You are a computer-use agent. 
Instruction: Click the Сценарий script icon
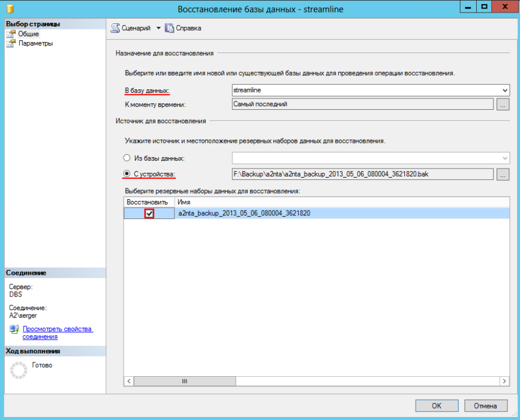click(x=115, y=28)
